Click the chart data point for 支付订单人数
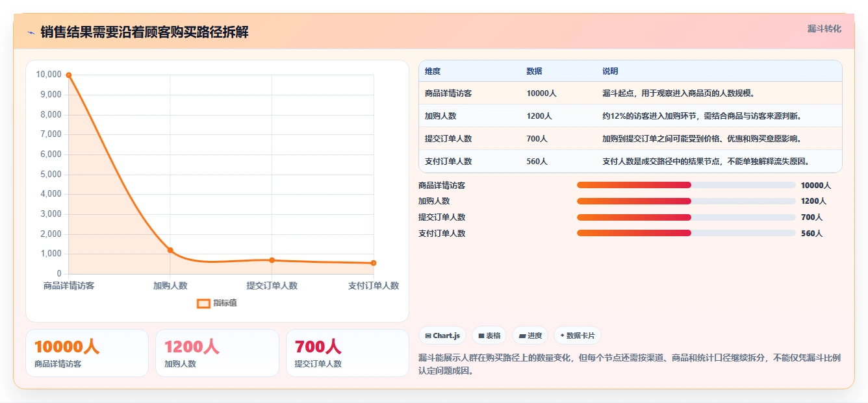The image size is (868, 403). 374,263
